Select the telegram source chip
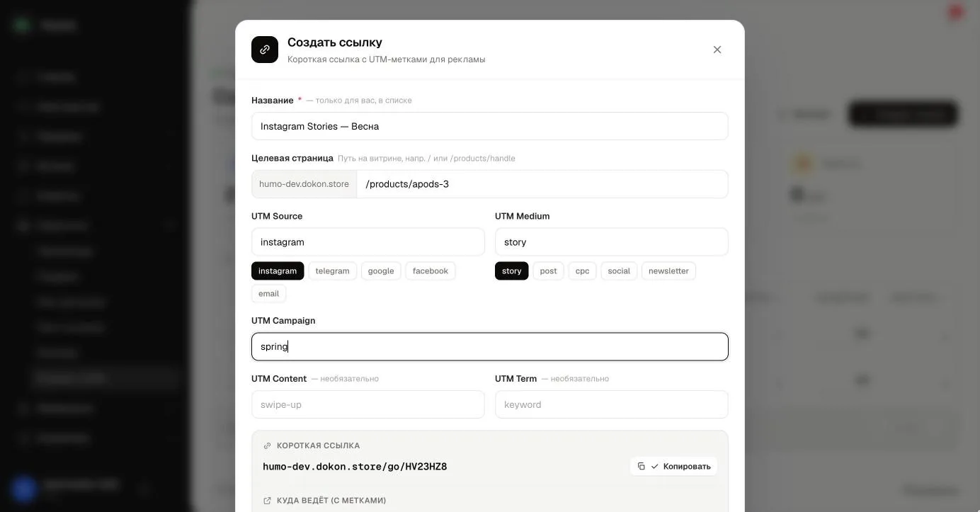Viewport: 980px width, 512px height. coord(332,271)
